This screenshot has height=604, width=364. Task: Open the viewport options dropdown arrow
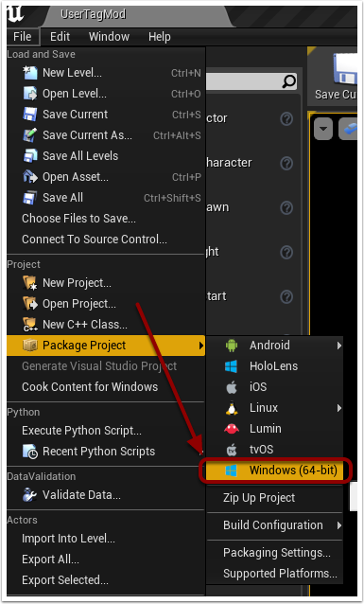(x=323, y=129)
